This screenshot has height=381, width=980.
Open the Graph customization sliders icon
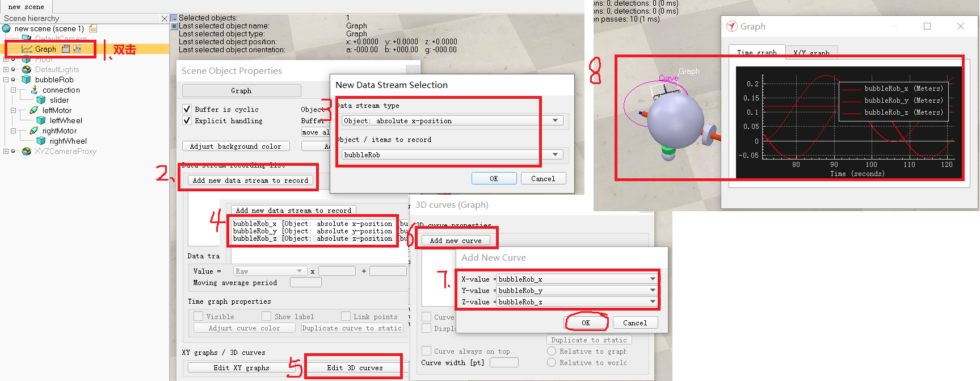[x=77, y=49]
